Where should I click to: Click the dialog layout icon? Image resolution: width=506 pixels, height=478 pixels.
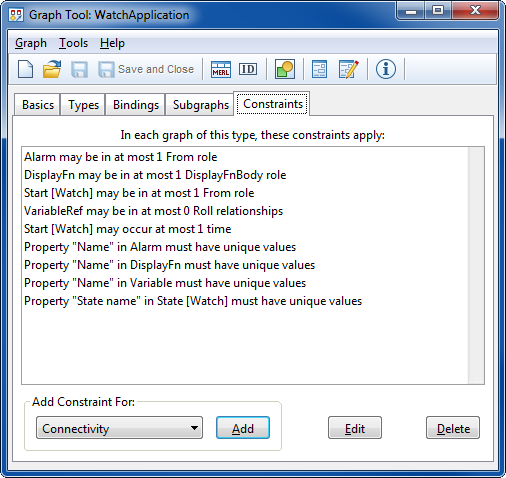click(319, 69)
